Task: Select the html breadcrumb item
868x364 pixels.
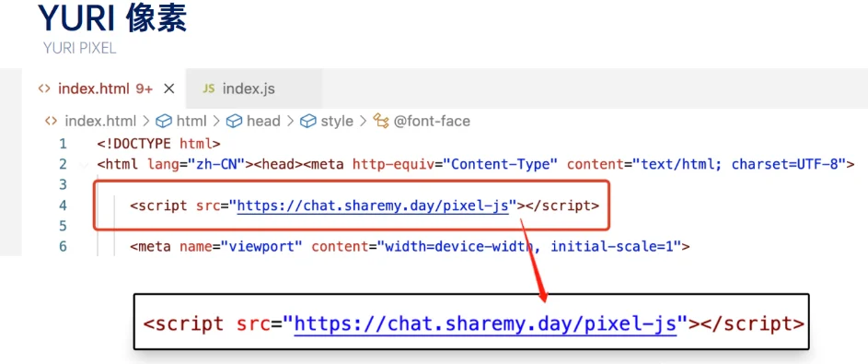Action: [191, 121]
